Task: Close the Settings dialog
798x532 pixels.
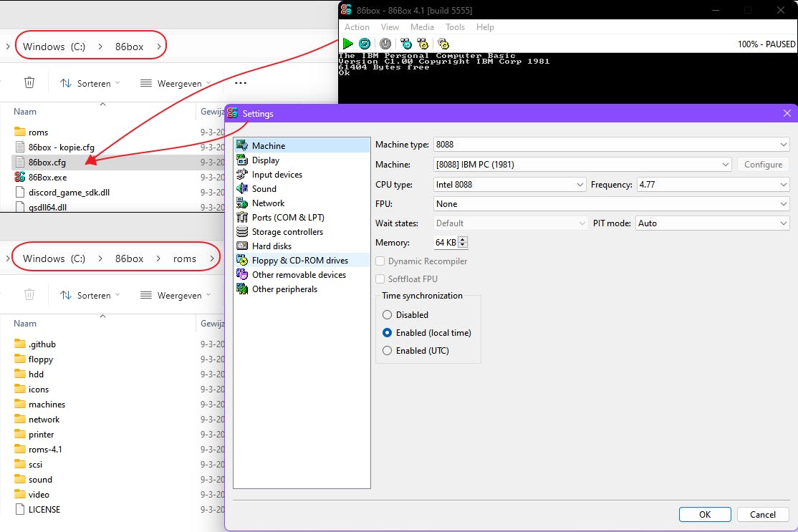Action: click(x=787, y=113)
